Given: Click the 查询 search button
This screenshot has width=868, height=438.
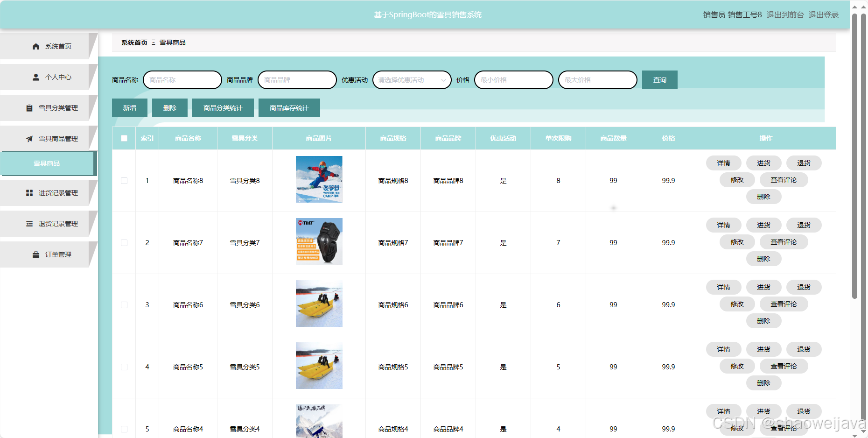Looking at the screenshot, I should (x=659, y=80).
